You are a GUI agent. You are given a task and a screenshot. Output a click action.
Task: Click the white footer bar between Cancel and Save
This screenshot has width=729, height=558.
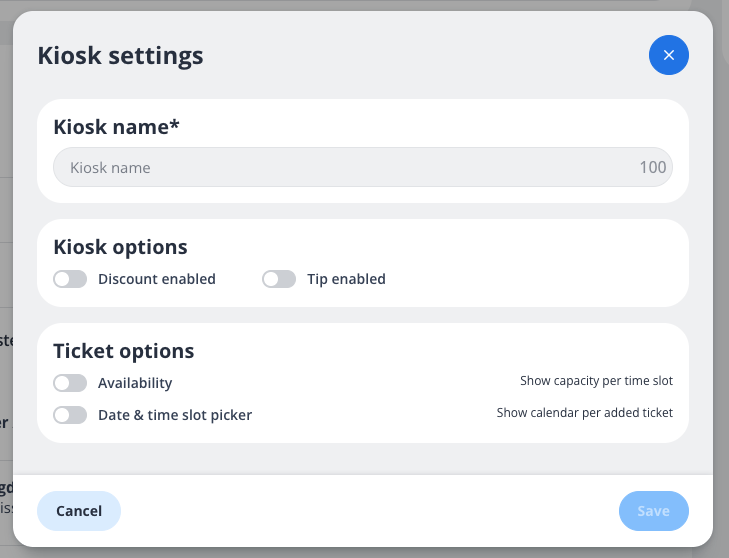(x=370, y=511)
